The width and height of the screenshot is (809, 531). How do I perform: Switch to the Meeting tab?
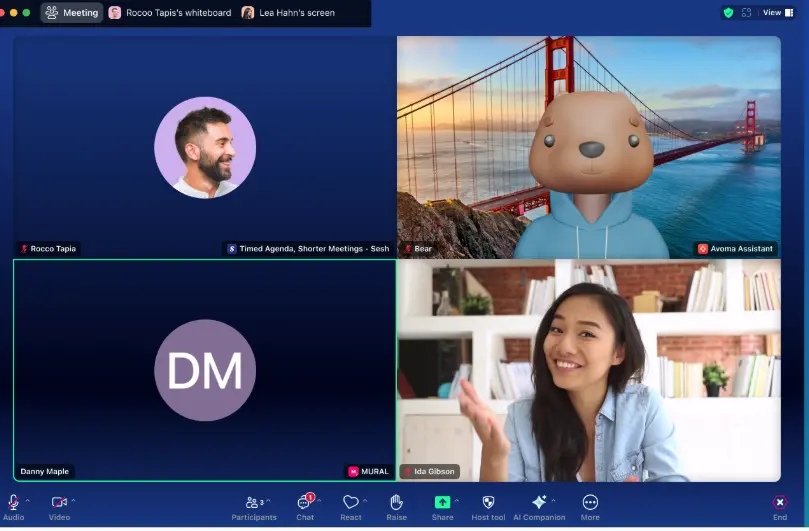click(x=72, y=13)
